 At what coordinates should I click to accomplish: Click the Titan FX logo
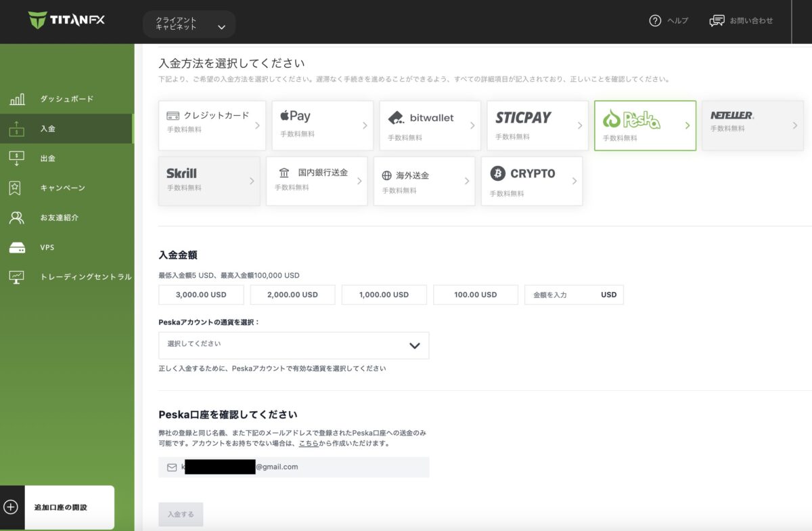(x=66, y=20)
